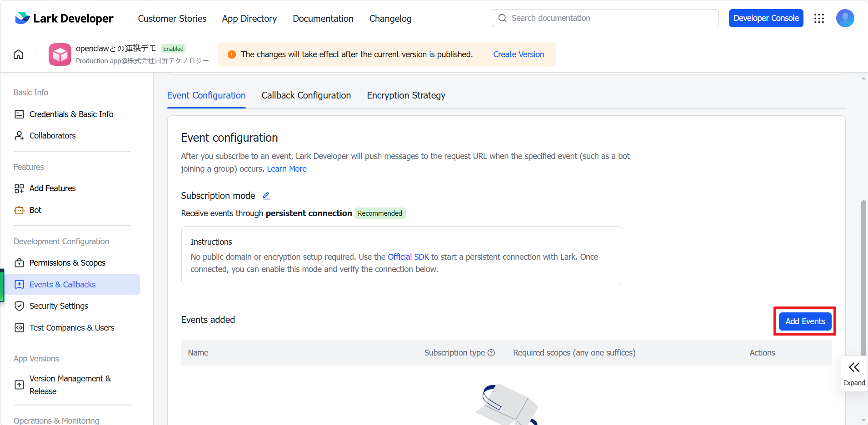Open Security Settings in sidebar
The height and width of the screenshot is (425, 868).
coord(59,306)
